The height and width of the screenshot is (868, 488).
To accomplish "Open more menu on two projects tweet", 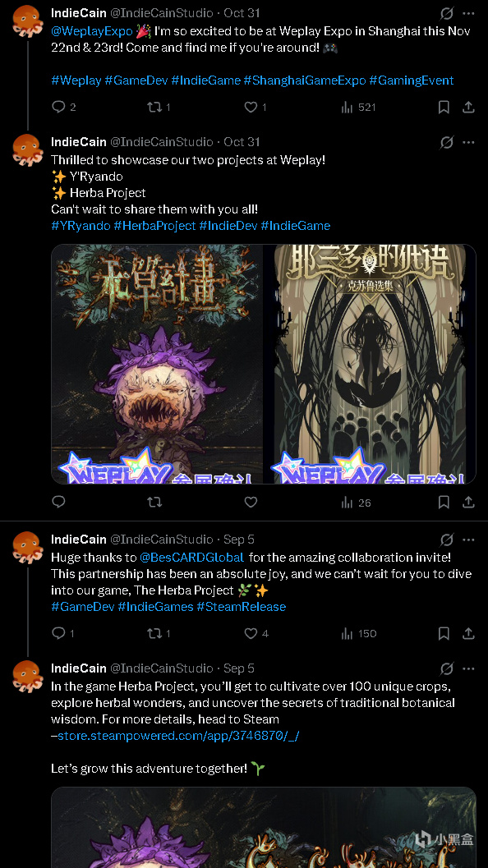I will point(468,142).
